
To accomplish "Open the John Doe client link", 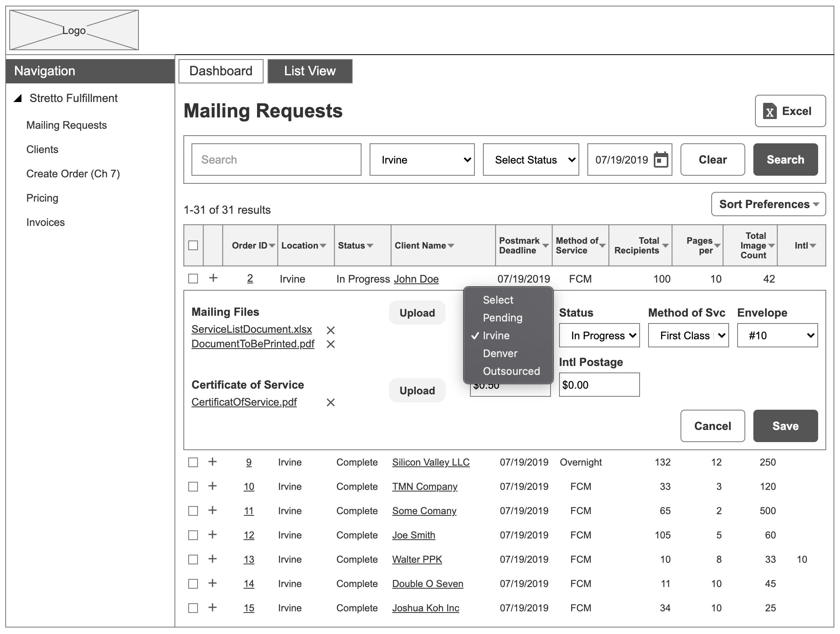I will pos(416,279).
